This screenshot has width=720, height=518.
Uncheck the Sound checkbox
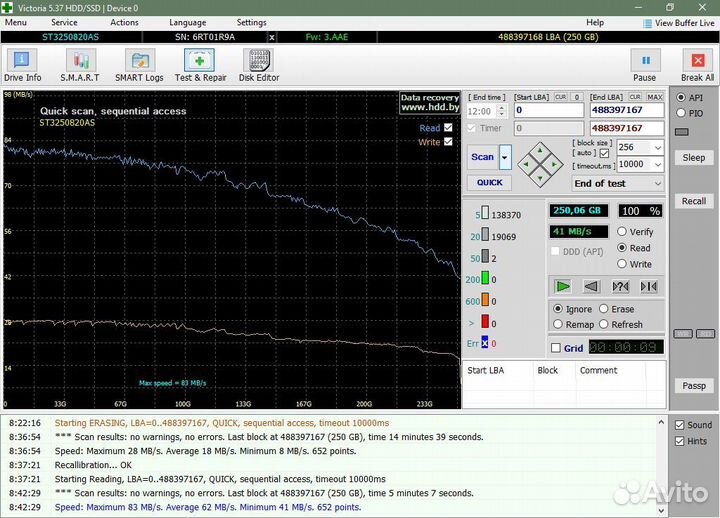coord(680,425)
